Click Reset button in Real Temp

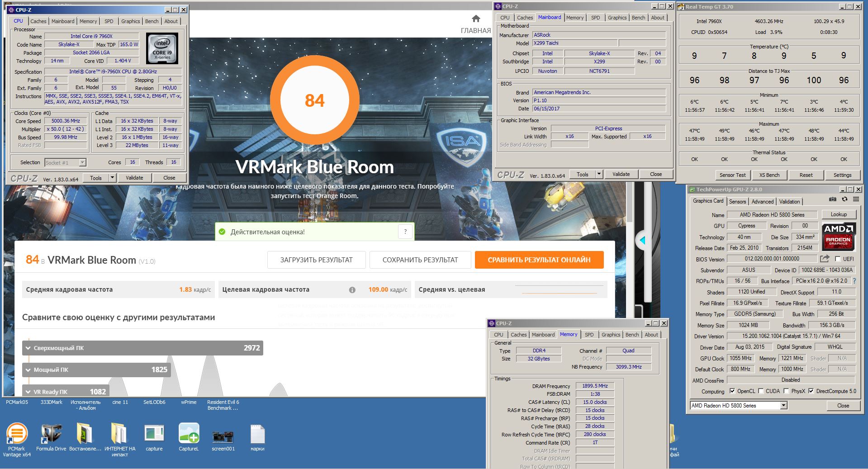pyautogui.click(x=806, y=175)
